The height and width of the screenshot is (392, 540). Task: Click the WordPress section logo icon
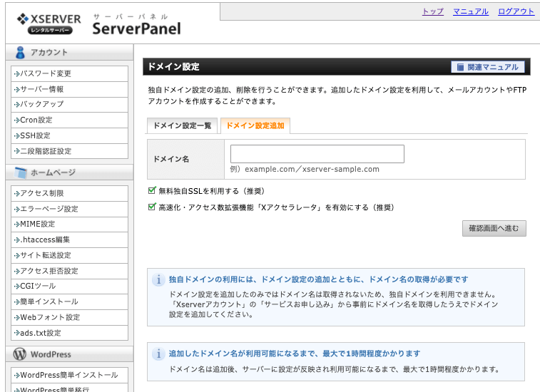19,354
